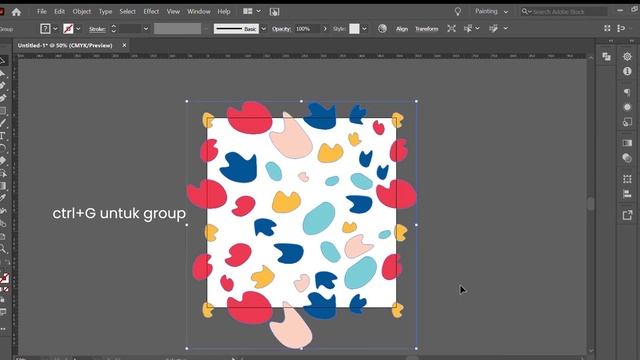The height and width of the screenshot is (360, 640).
Task: Click the fill color swatch with question mark
Action: pos(45,29)
